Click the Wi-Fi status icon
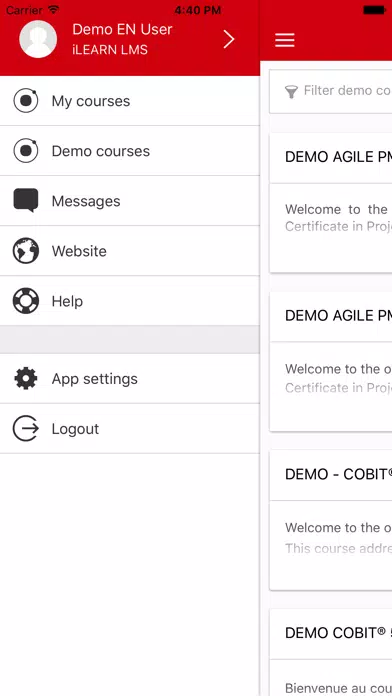 point(54,9)
